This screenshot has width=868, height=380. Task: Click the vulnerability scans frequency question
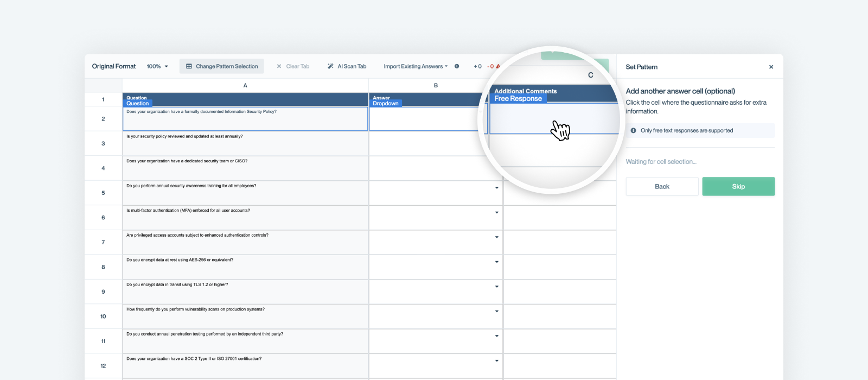click(245, 316)
